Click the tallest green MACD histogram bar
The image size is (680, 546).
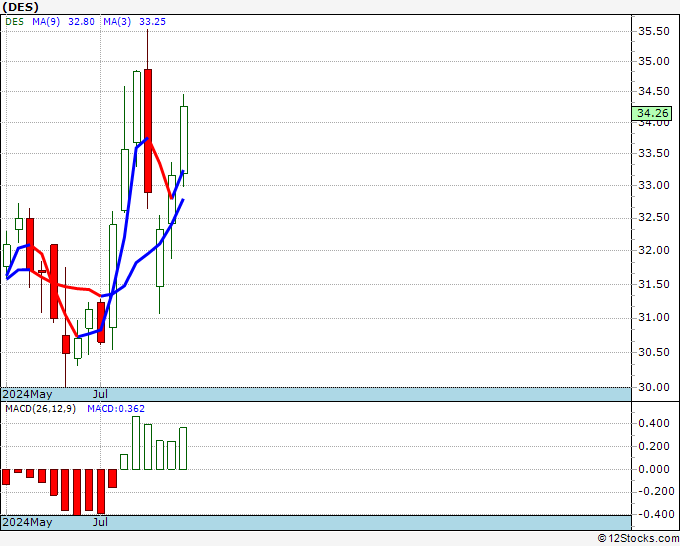[136, 443]
